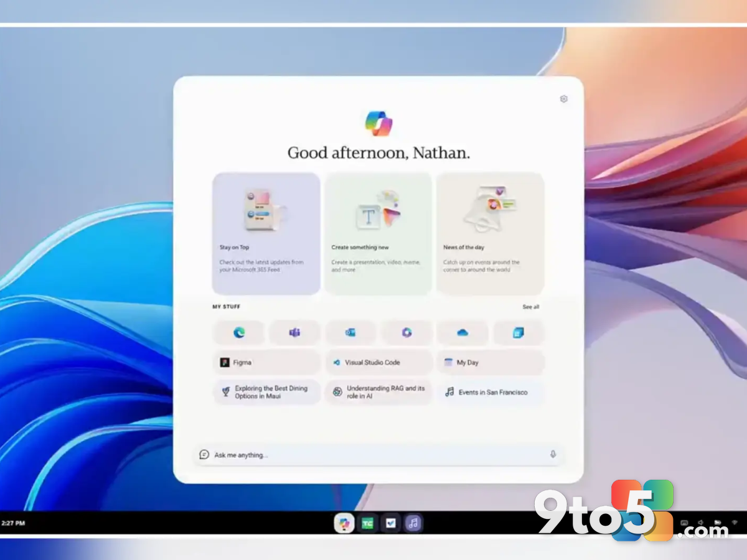Click the microphone icon in ask bar
This screenshot has width=747, height=560.
(x=553, y=455)
